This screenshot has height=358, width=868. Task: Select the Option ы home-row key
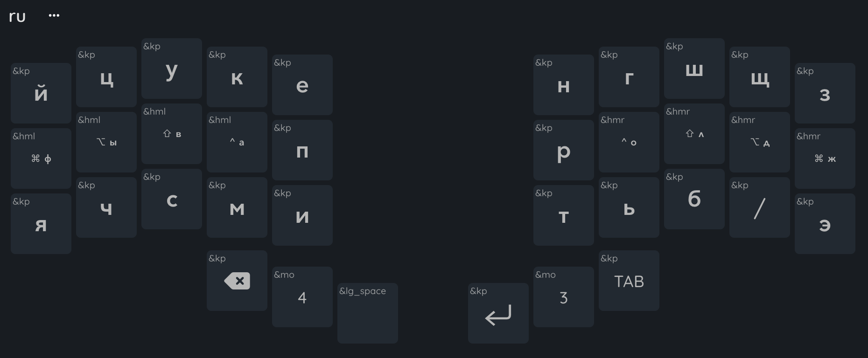click(x=106, y=142)
